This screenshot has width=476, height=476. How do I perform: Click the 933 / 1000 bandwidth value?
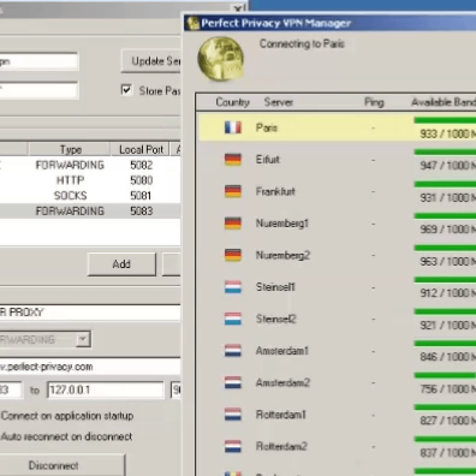pos(448,133)
